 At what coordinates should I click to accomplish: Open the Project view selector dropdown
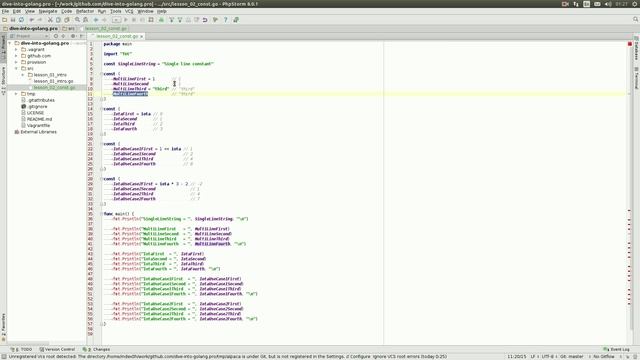pos(29,36)
